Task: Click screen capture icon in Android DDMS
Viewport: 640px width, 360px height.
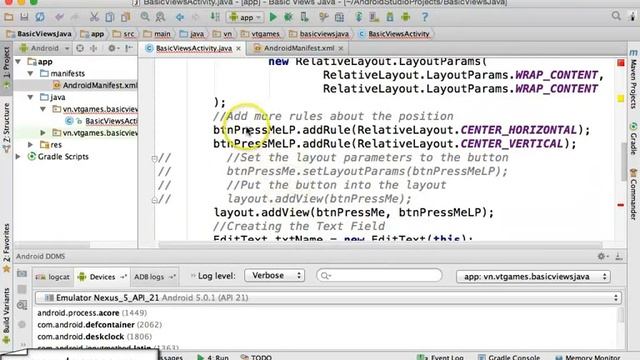Action: click(22, 273)
